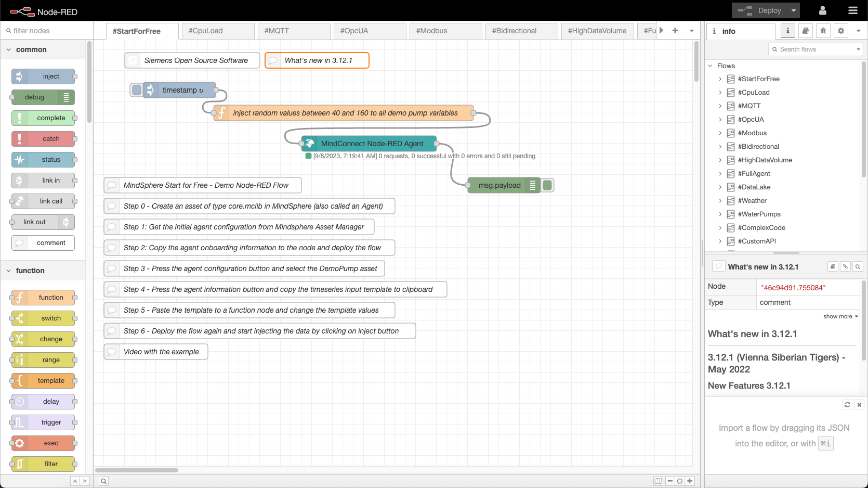This screenshot has width=868, height=488.
Task: Select the switch palette node
Action: pos(43,318)
